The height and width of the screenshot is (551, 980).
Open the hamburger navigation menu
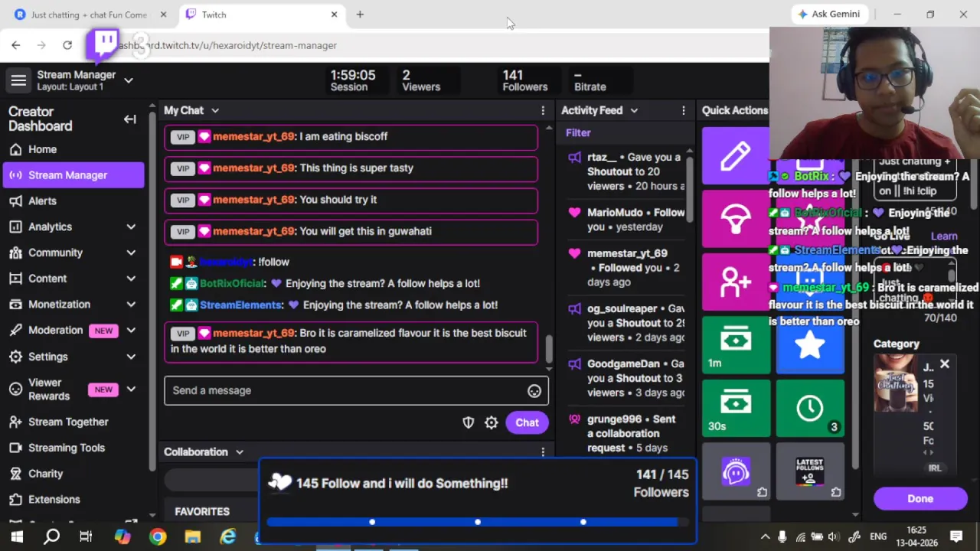coord(18,80)
